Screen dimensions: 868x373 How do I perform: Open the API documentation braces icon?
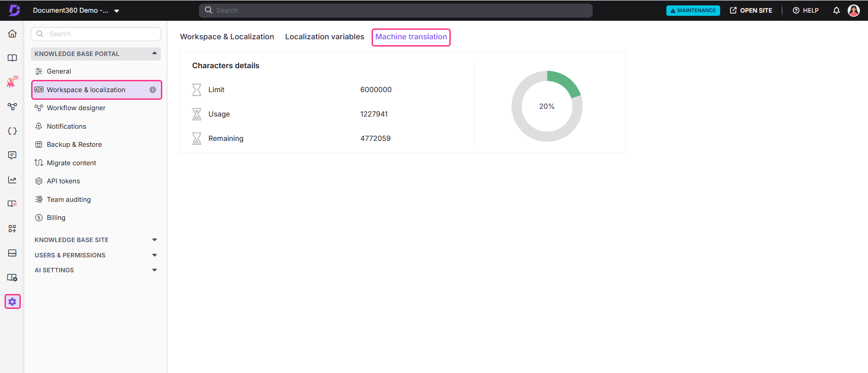[12, 131]
